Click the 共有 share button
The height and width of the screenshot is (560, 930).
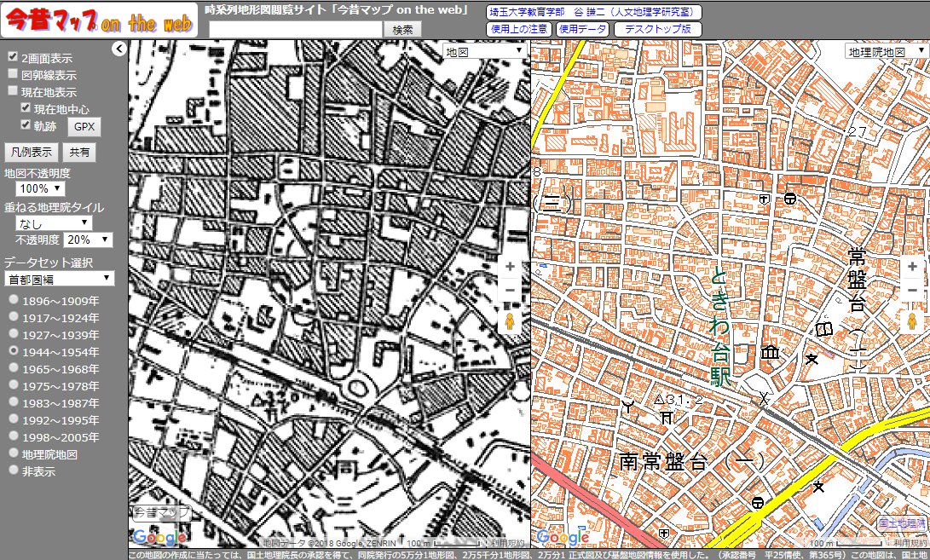(79, 152)
